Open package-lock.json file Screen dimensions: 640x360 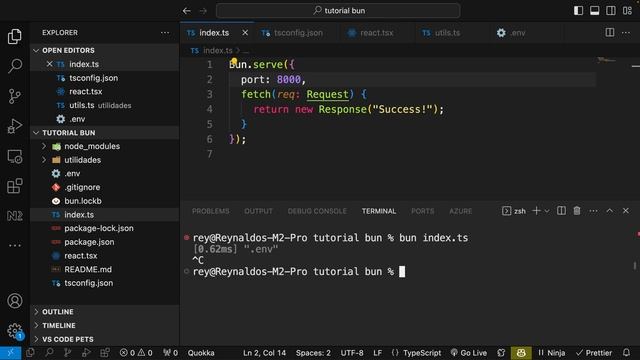pos(104,228)
